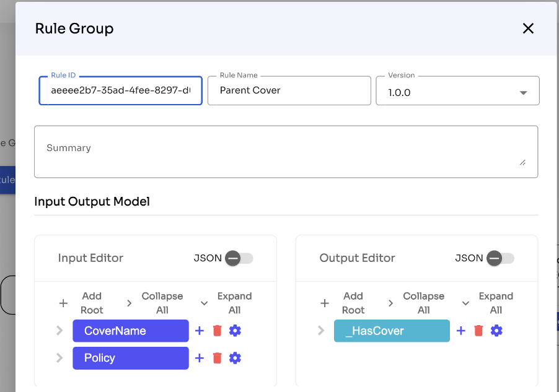Viewport: 559px width, 392px height.
Task: Toggle JSON switch in Input Editor
Action: tap(239, 258)
